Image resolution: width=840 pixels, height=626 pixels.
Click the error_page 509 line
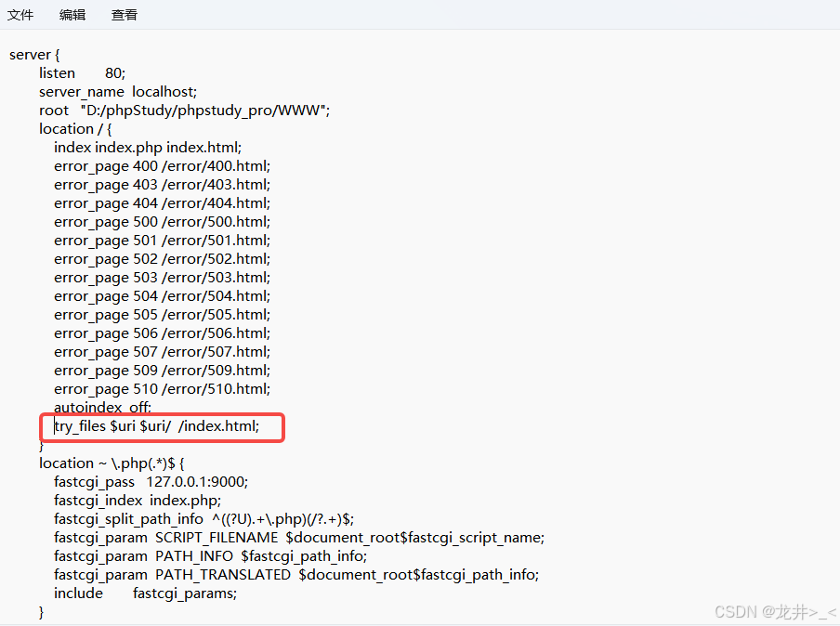pos(162,371)
